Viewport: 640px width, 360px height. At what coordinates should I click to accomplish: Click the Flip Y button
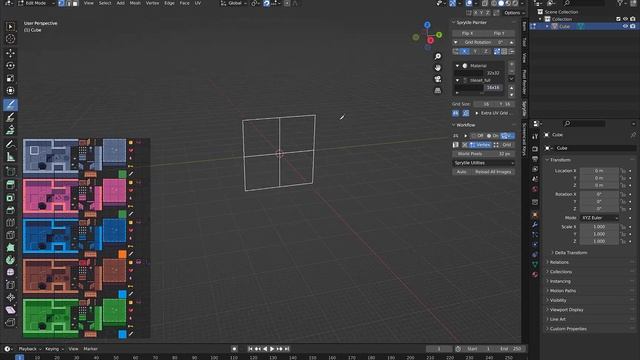[x=499, y=33]
